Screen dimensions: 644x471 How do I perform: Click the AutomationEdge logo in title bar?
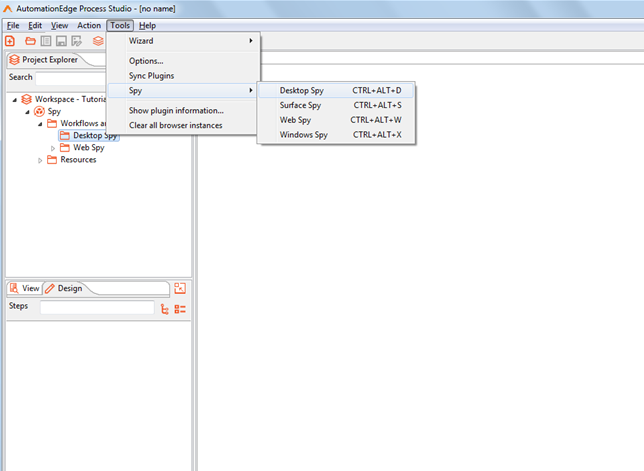[7, 8]
